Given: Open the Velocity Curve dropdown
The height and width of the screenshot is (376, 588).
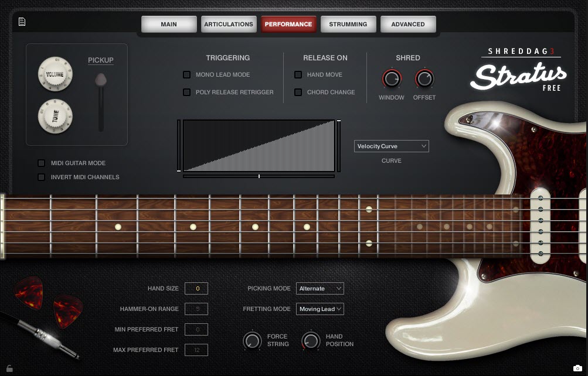Looking at the screenshot, I should 391,146.
